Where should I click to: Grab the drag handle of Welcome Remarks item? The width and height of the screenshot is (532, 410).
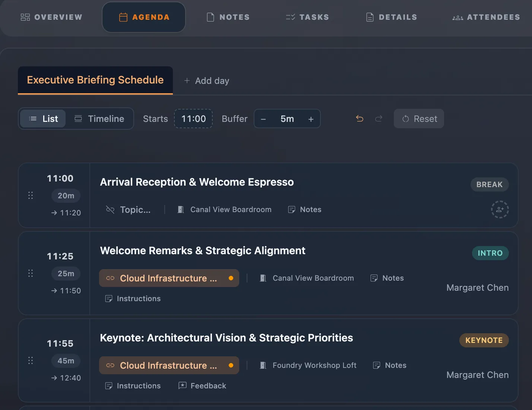pos(31,273)
